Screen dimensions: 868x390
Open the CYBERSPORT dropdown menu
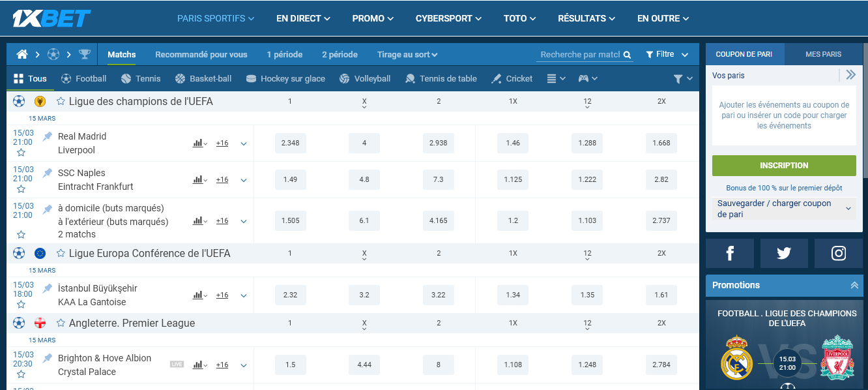[448, 18]
